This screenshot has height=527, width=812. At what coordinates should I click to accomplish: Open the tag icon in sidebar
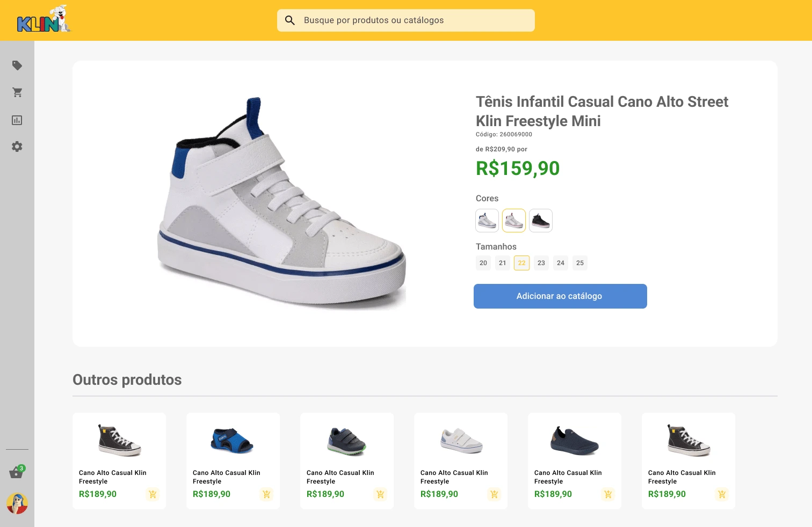(x=17, y=65)
